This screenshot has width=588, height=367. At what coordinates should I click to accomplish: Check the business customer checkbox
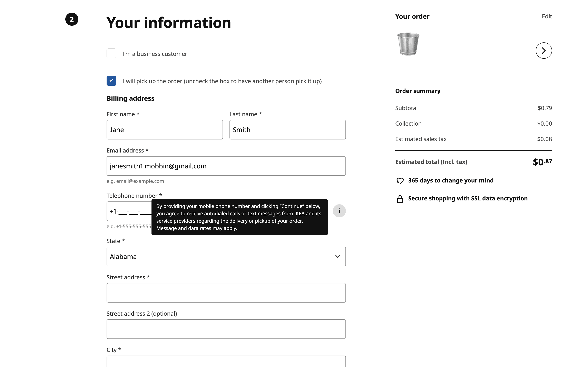pos(111,53)
